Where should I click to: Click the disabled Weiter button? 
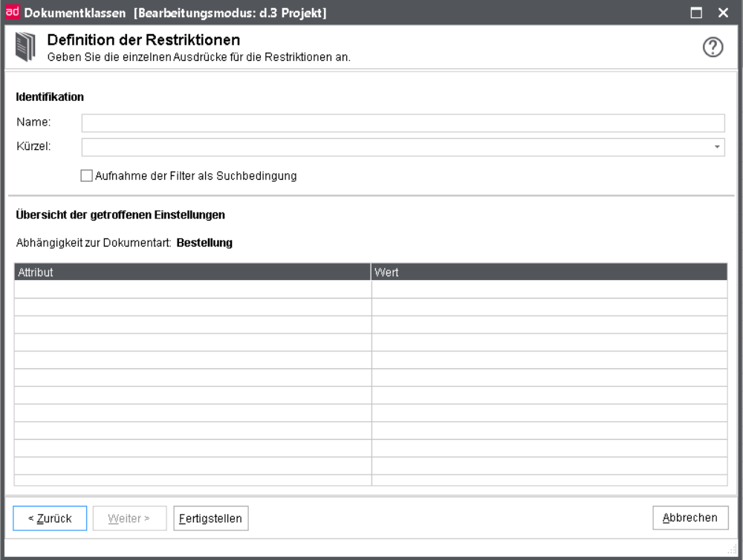pyautogui.click(x=129, y=518)
